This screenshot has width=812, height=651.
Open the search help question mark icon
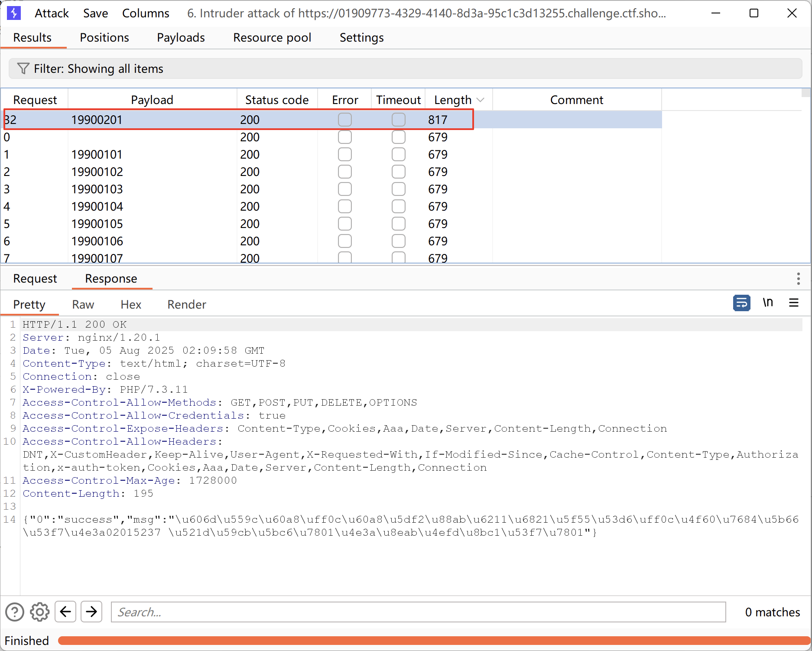point(15,612)
